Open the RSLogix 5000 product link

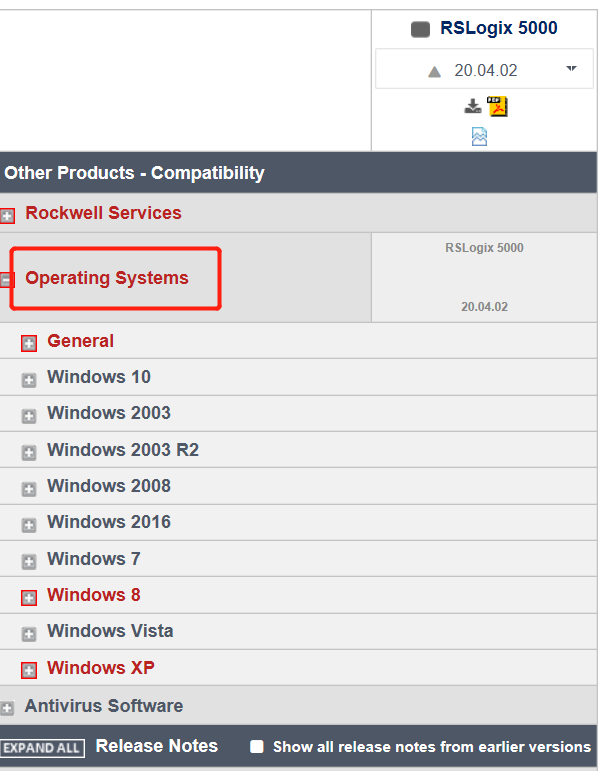click(x=498, y=28)
